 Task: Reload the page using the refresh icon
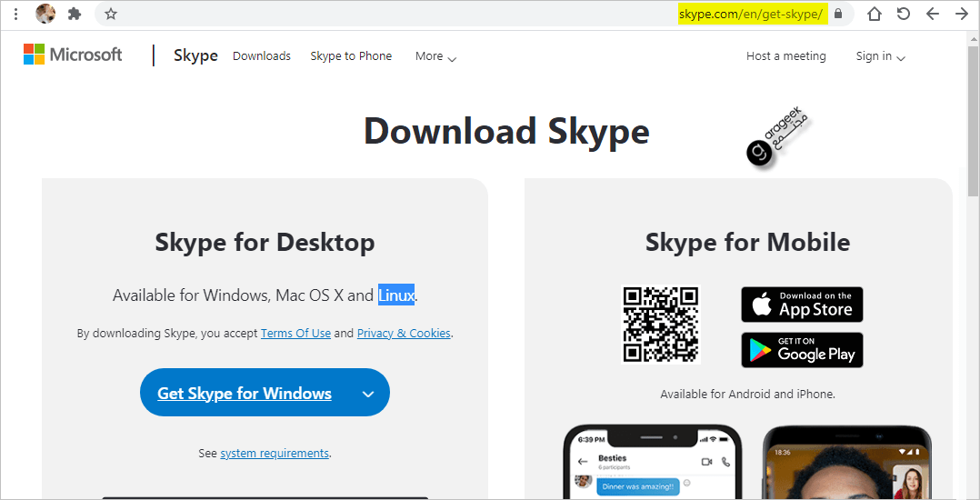point(904,14)
